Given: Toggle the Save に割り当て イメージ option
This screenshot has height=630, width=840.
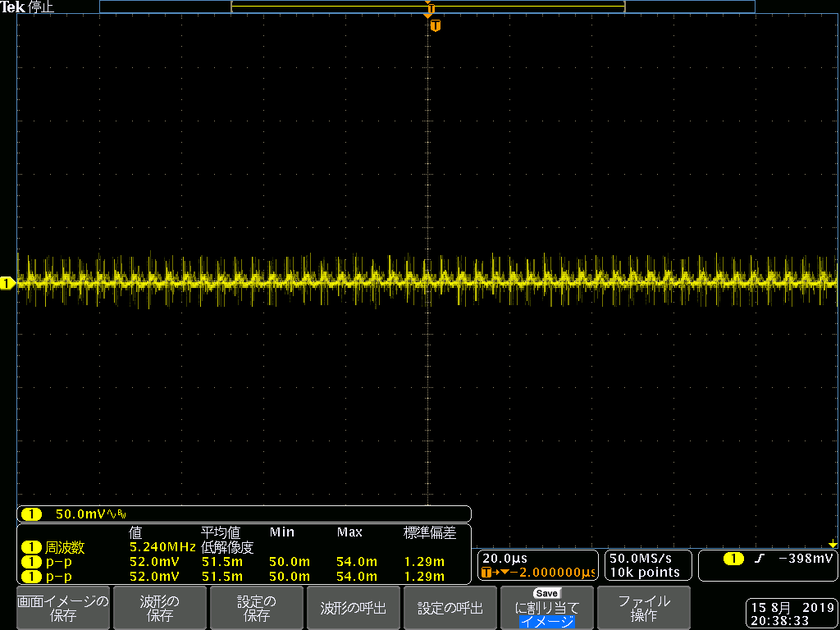Looking at the screenshot, I should point(546,608).
